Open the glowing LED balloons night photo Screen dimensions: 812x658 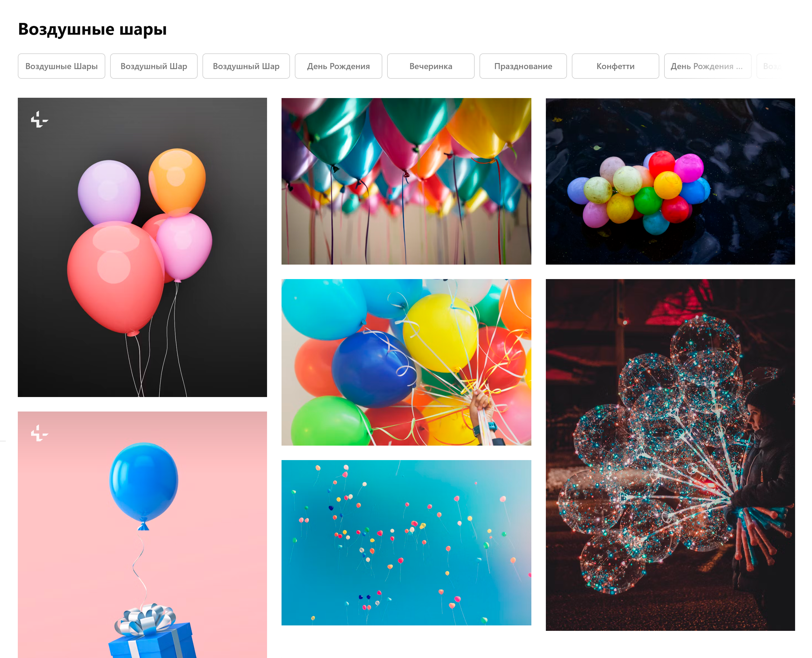click(670, 455)
